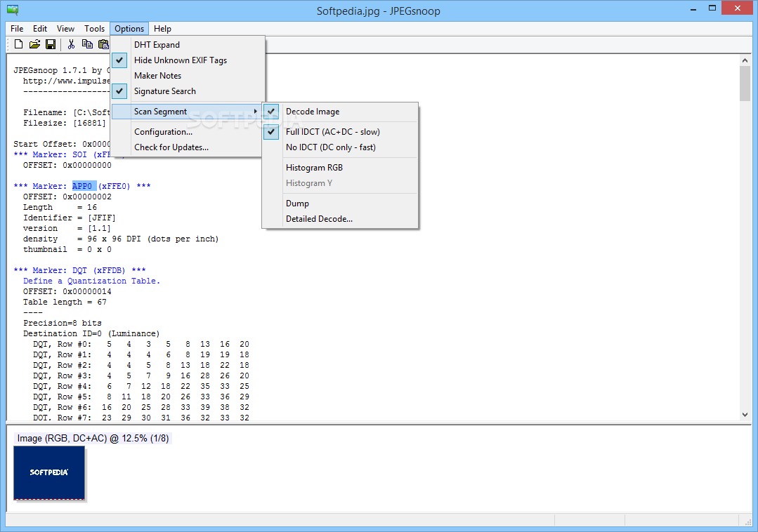Close the JPEGsnoop window
758x532 pixels.
[738, 8]
